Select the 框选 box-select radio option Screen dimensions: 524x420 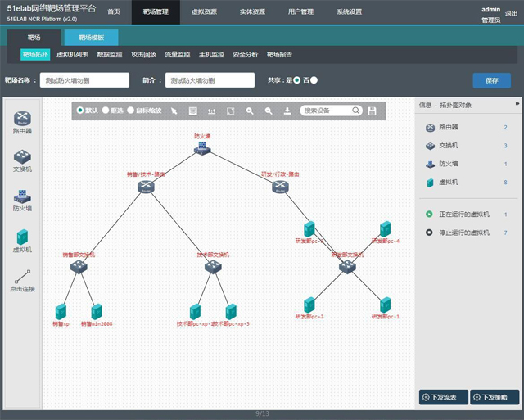106,111
